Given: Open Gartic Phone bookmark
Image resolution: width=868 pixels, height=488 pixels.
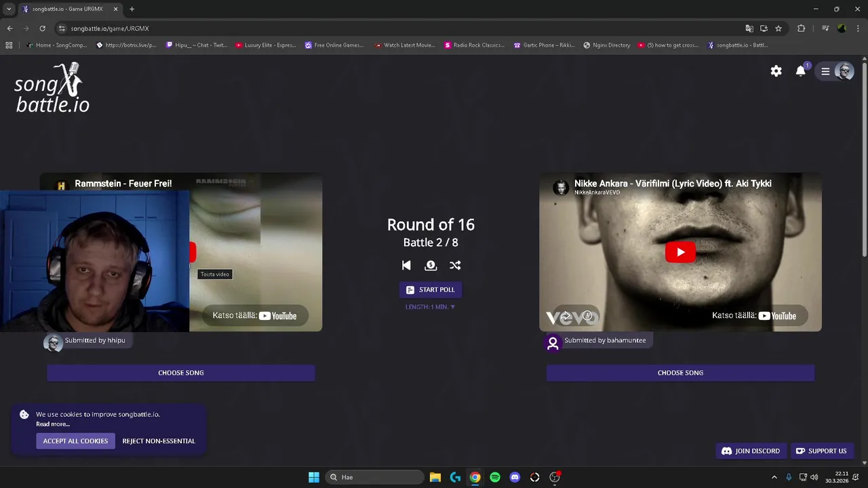Looking at the screenshot, I should click(544, 45).
